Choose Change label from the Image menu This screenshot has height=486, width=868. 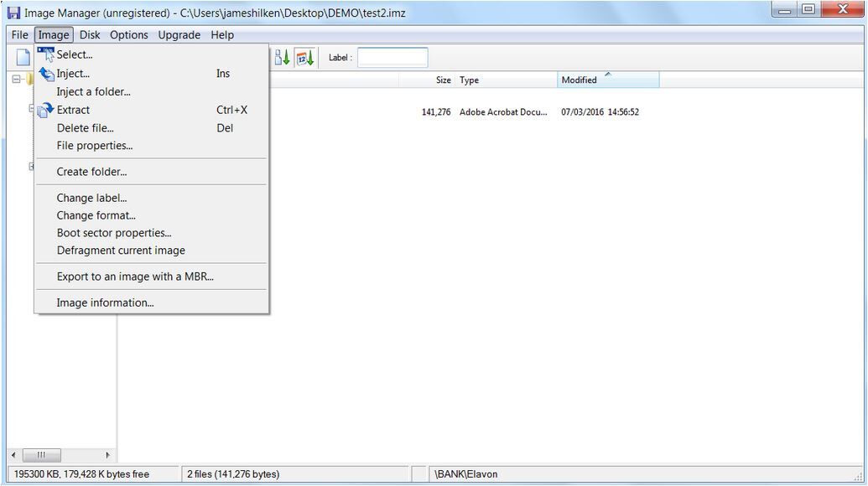(91, 198)
